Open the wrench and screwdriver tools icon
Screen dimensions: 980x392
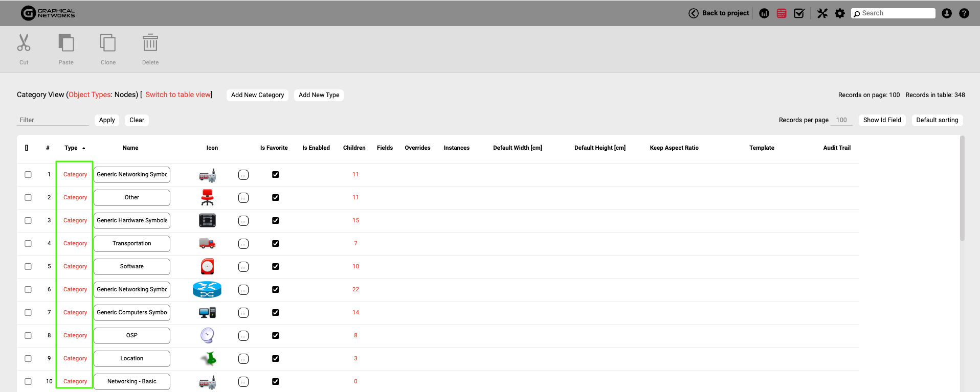[x=822, y=13]
